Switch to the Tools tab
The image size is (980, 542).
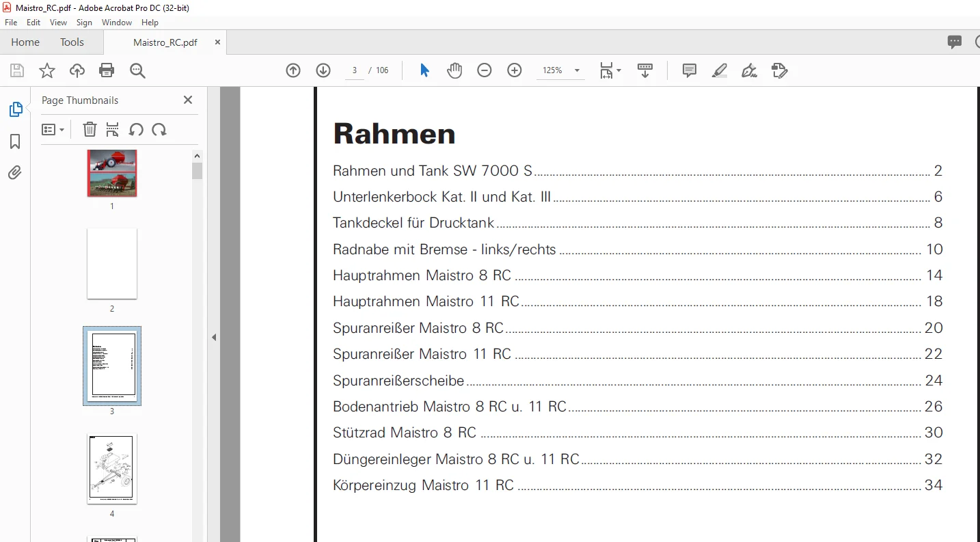click(x=72, y=42)
